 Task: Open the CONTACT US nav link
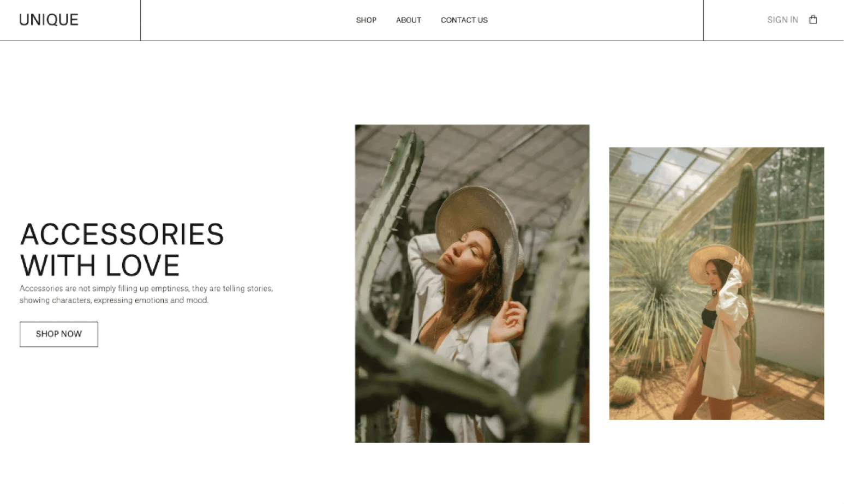[464, 20]
